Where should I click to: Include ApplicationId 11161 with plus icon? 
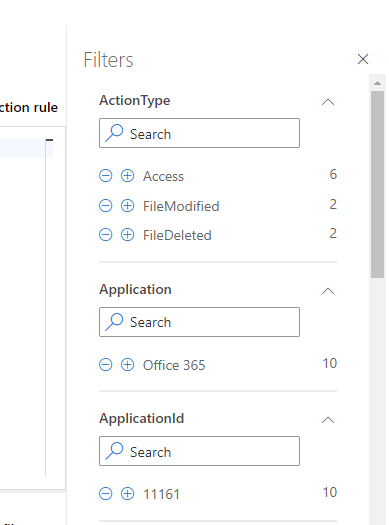point(127,494)
